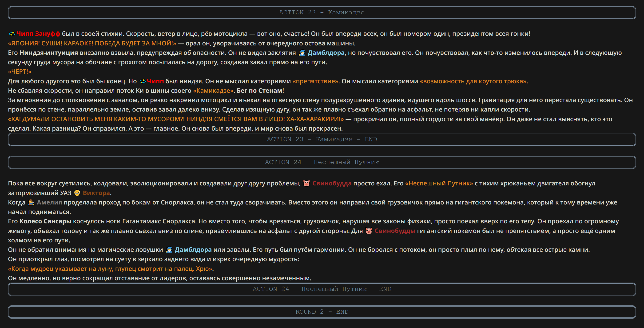Image resolution: width=644 pixels, height=328 pixels.
Task: Click the wizard emoji in Action 24 text
Action: [169, 250]
